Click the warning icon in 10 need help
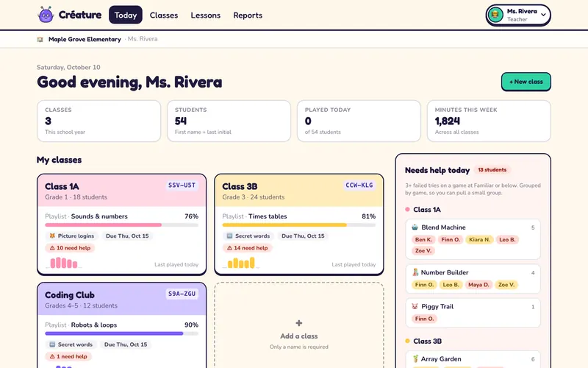The width and height of the screenshot is (588, 368). (x=52, y=248)
